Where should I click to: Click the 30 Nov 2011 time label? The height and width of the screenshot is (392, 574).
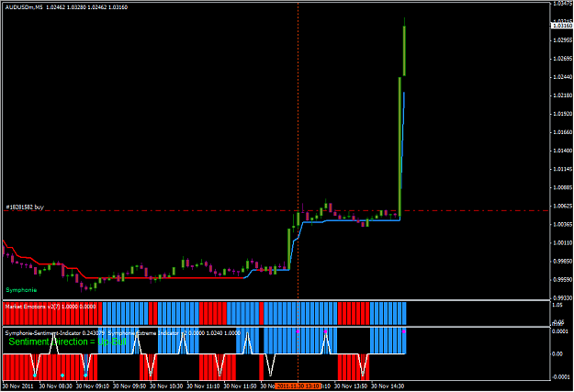pos(17,386)
